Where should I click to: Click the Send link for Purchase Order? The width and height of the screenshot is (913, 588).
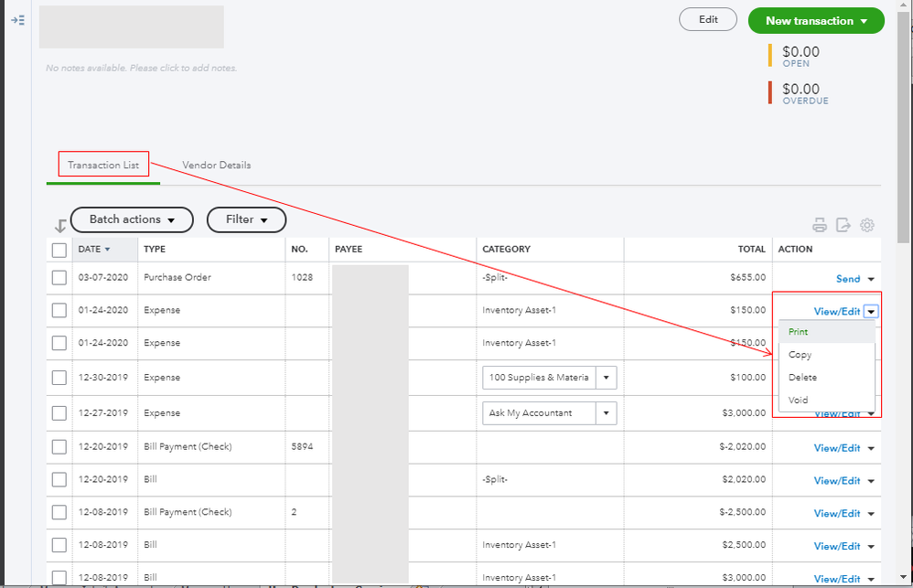[x=848, y=279]
